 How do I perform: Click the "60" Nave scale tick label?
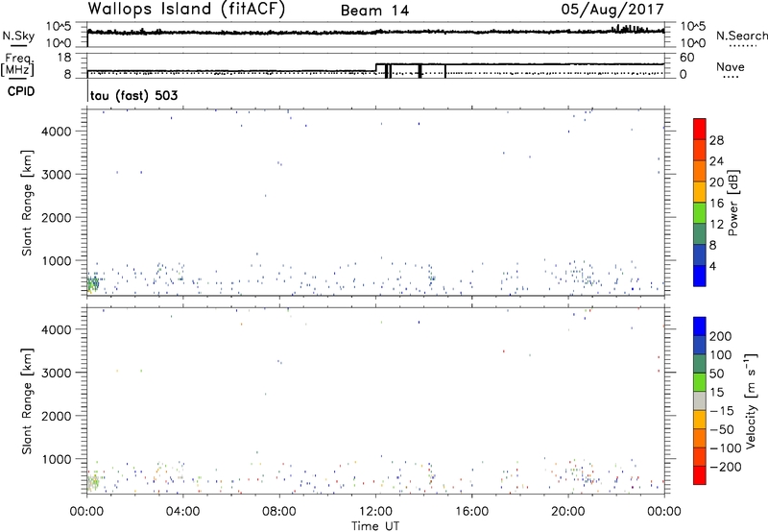[x=686, y=58]
